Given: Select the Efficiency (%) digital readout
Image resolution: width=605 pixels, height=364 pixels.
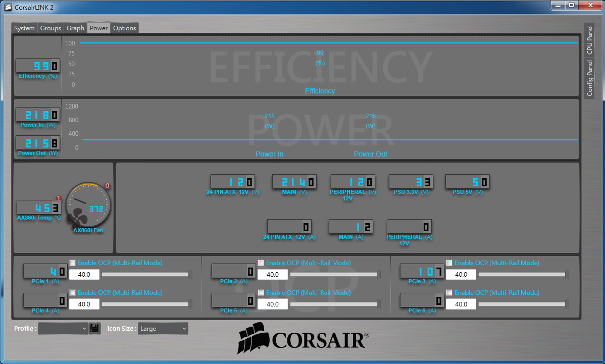Looking at the screenshot, I should [38, 66].
